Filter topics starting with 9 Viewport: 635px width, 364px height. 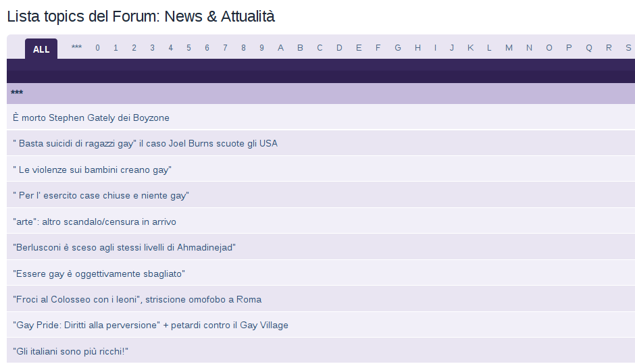(261, 48)
